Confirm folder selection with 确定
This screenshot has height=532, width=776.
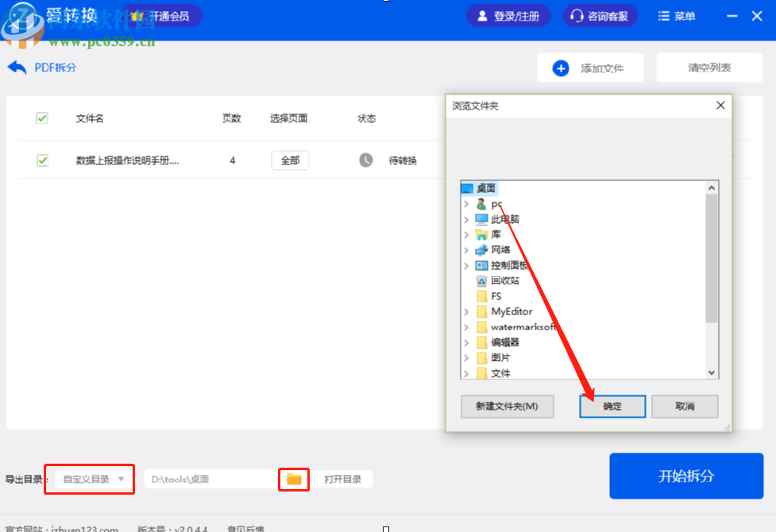tap(612, 406)
